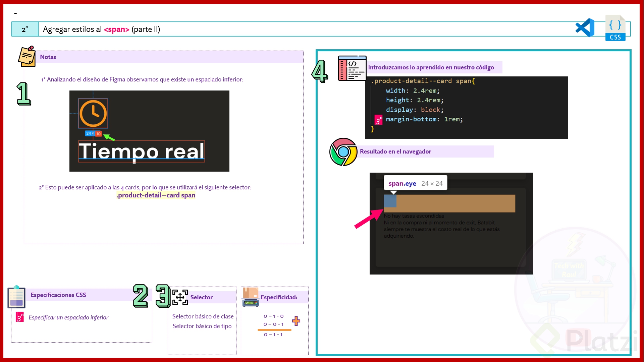Click the CSS file icon
644x362 pixels.
(x=615, y=28)
